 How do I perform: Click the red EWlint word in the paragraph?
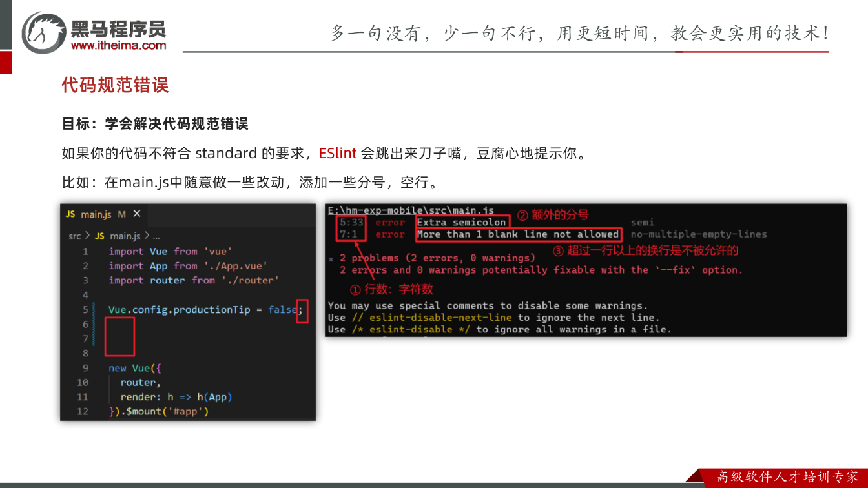(x=338, y=154)
